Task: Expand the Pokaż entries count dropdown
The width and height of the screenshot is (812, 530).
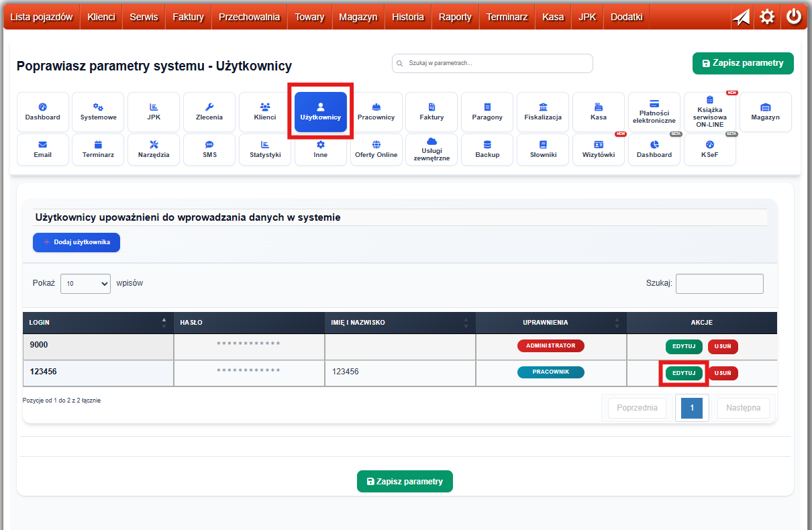Action: click(85, 284)
